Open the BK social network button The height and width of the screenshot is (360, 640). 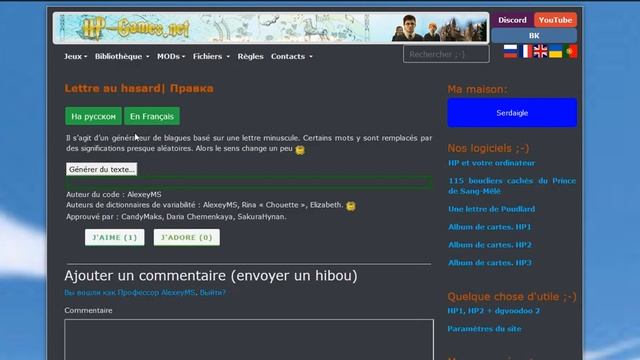click(534, 36)
